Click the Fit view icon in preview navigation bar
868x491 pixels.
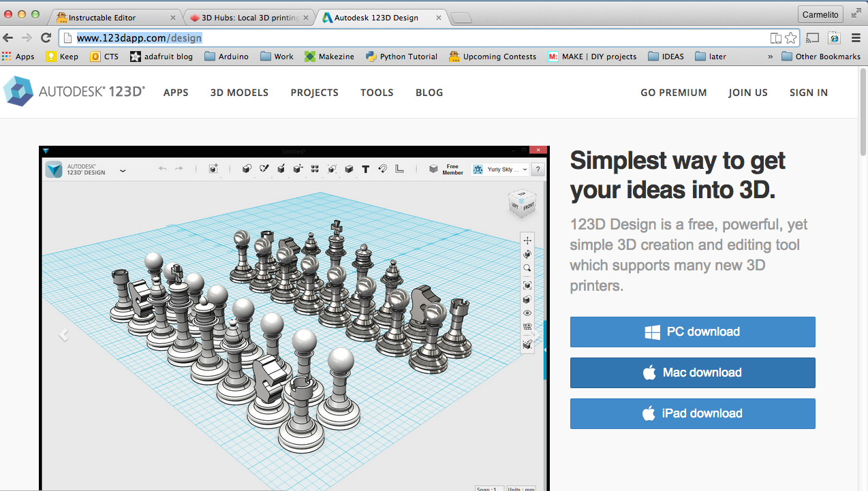pyautogui.click(x=527, y=285)
